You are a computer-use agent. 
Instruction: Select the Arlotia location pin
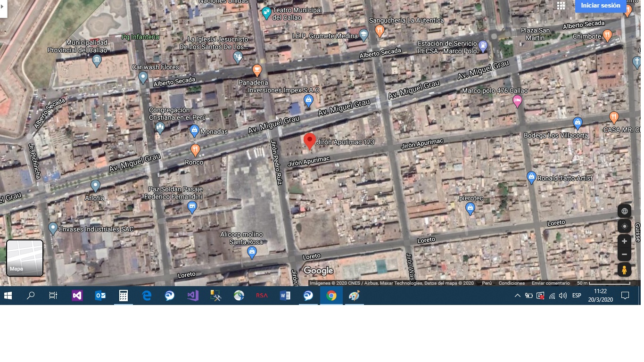tap(95, 186)
